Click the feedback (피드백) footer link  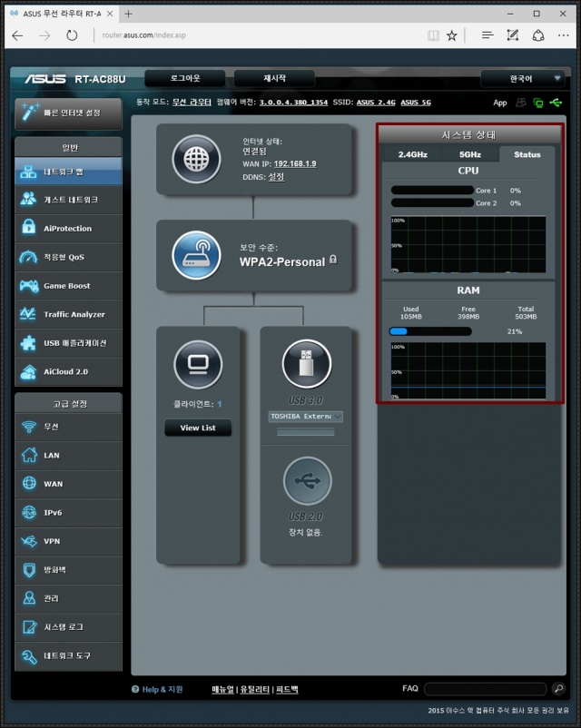point(287,690)
